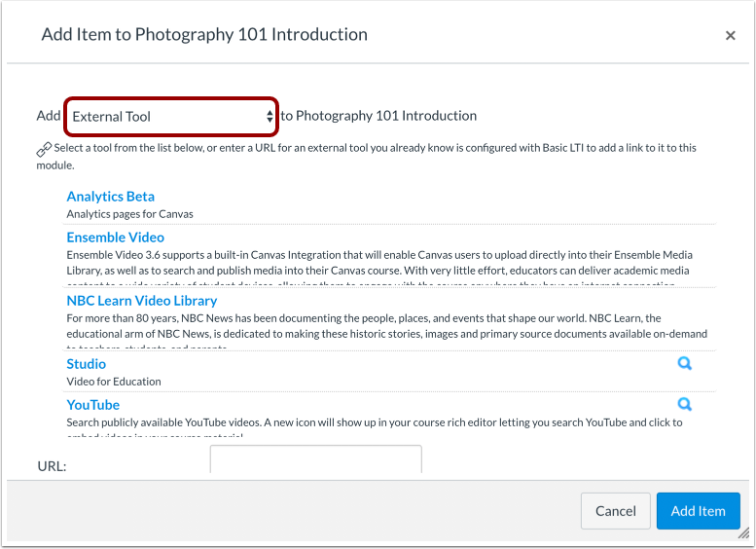Click the 'URL:' label
Image resolution: width=756 pixels, height=549 pixels.
(x=52, y=466)
